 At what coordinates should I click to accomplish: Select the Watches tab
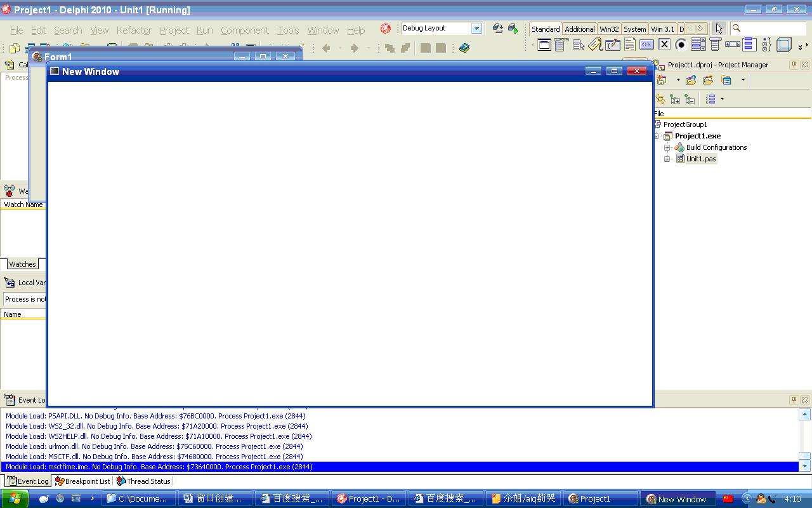(22, 264)
